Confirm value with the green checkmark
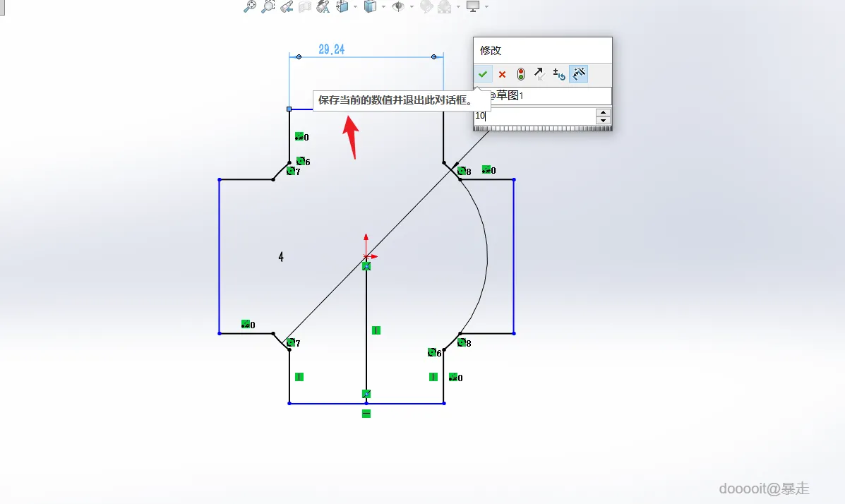845x504 pixels. point(483,74)
